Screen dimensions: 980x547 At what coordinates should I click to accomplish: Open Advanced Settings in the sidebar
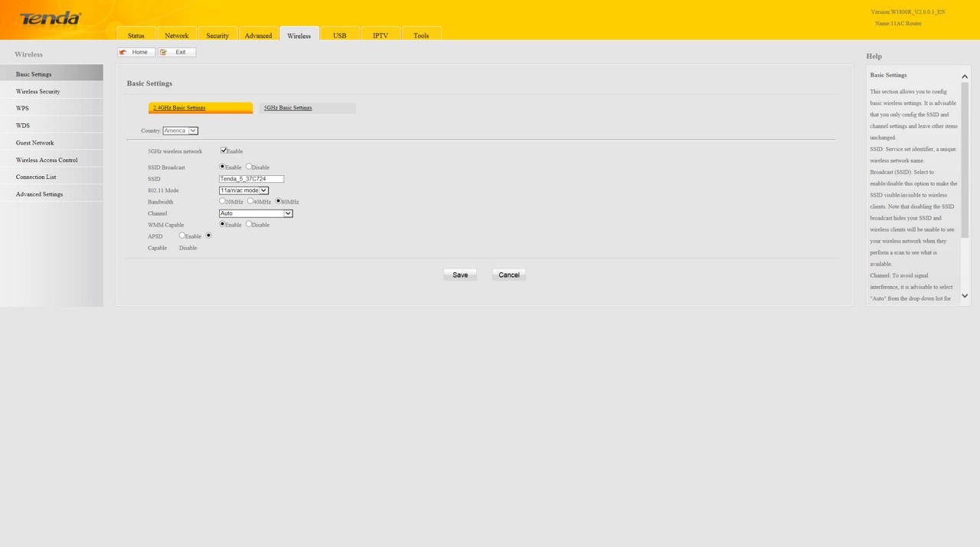(51, 194)
